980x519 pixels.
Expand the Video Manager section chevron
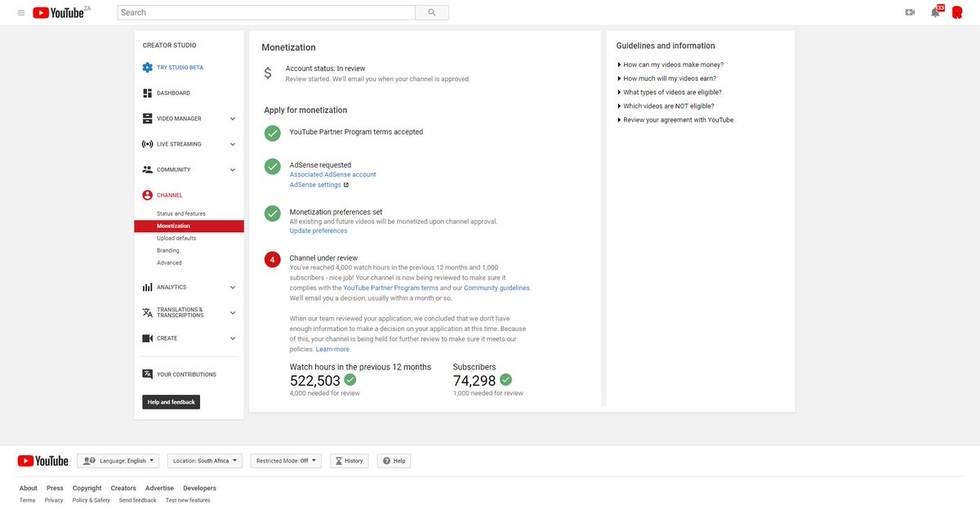pos(233,119)
